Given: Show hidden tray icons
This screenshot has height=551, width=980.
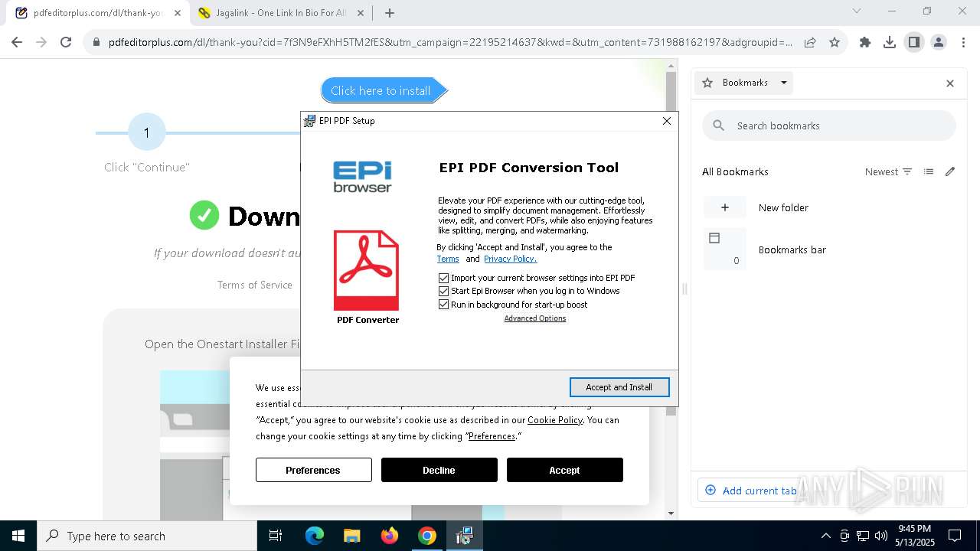Looking at the screenshot, I should coord(825,536).
